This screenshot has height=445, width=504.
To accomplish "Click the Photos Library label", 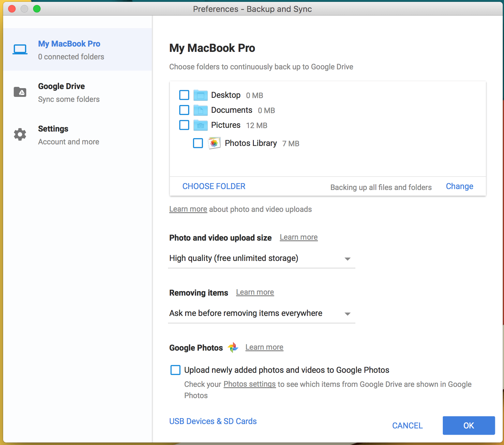I will [251, 143].
